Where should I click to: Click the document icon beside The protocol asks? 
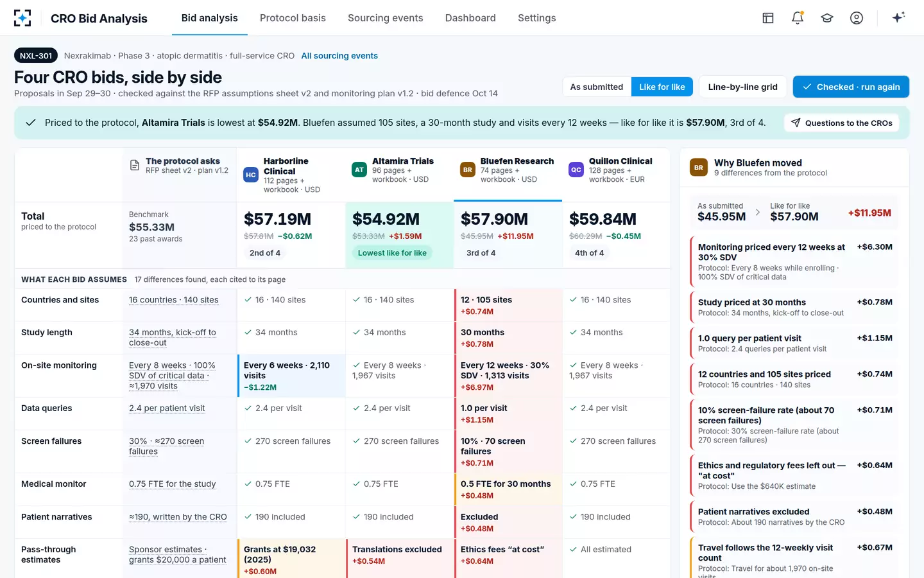point(135,166)
